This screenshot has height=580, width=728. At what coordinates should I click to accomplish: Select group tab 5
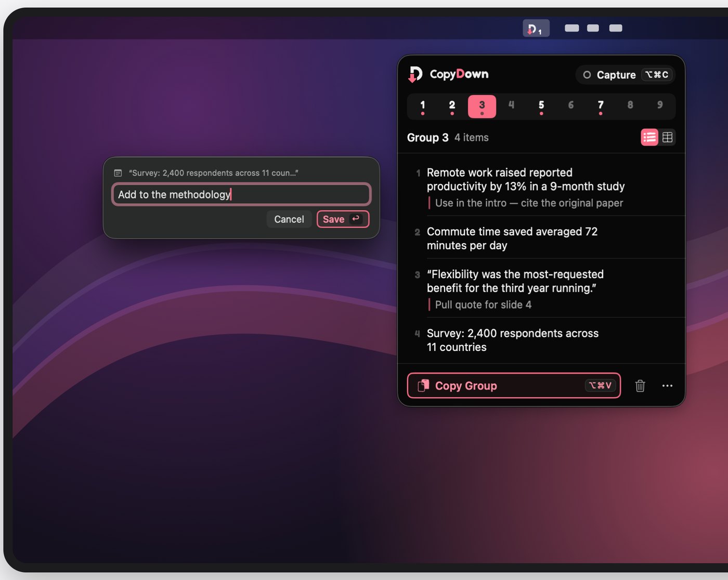pyautogui.click(x=541, y=106)
